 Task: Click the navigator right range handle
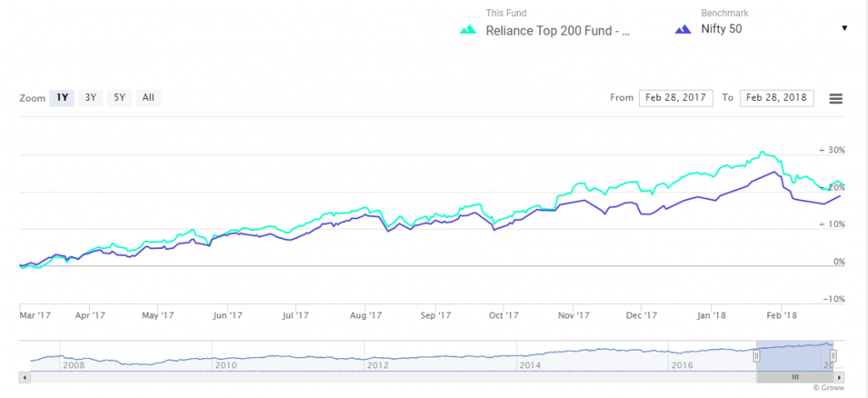click(x=833, y=356)
